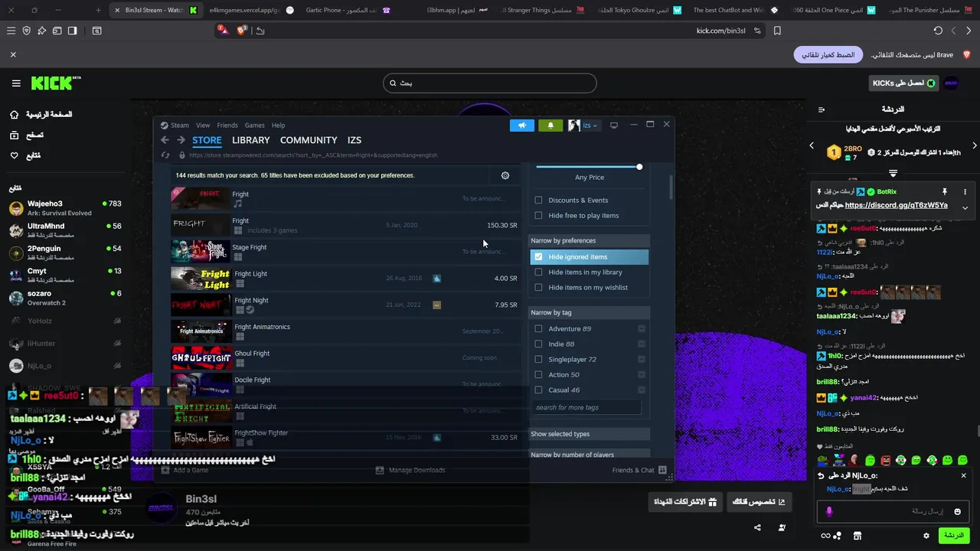Image resolution: width=980 pixels, height=551 pixels.
Task: Open the Kick hamburger menu
Action: point(16,83)
